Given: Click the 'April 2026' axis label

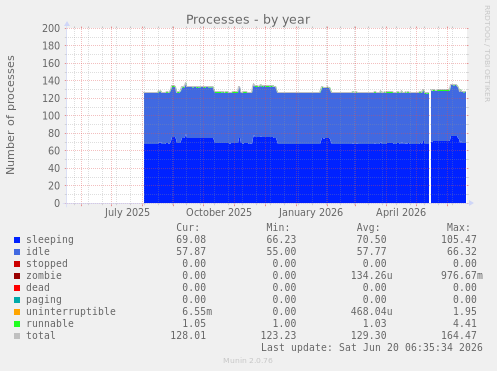Looking at the screenshot, I should (401, 213).
